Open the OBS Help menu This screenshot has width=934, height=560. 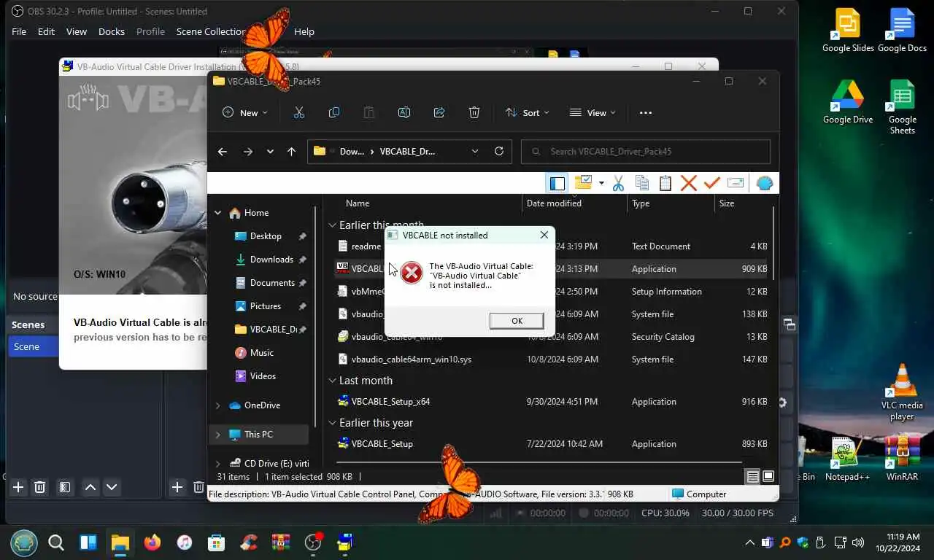[304, 31]
